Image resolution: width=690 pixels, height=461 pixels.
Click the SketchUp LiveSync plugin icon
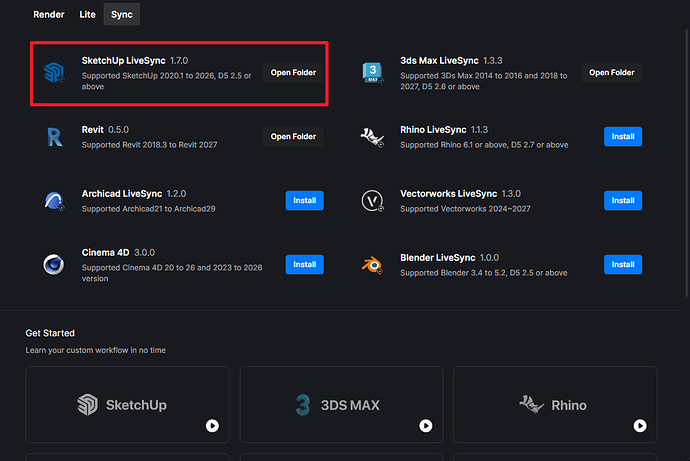(54, 73)
